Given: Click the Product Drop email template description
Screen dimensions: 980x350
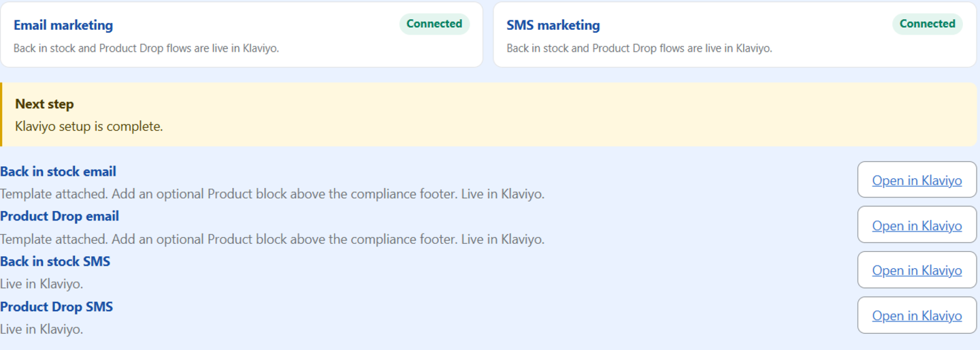Looking at the screenshot, I should (x=272, y=239).
